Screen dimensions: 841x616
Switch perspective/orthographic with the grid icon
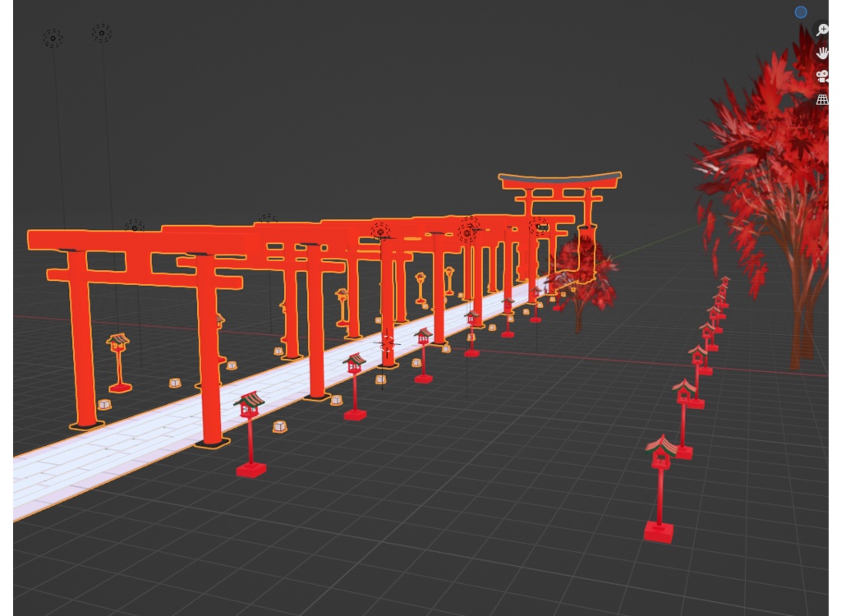click(x=821, y=99)
